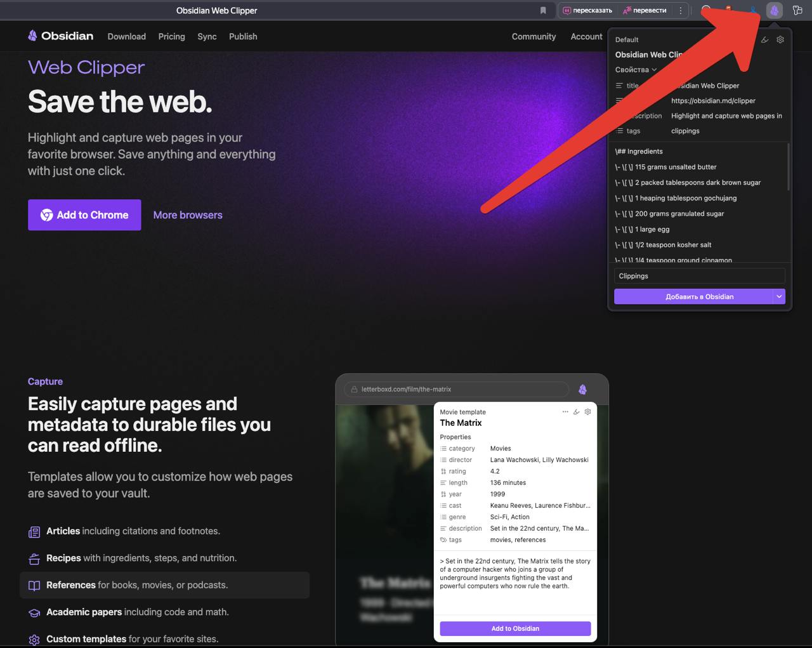This screenshot has height=648, width=812.
Task: Click the Obsidian logo in site header
Action: pos(60,36)
